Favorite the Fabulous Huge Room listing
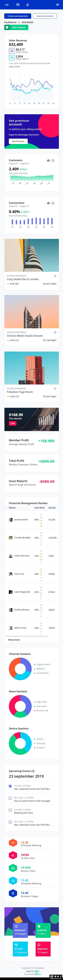This screenshot has width=63, height=980. pos(55,389)
